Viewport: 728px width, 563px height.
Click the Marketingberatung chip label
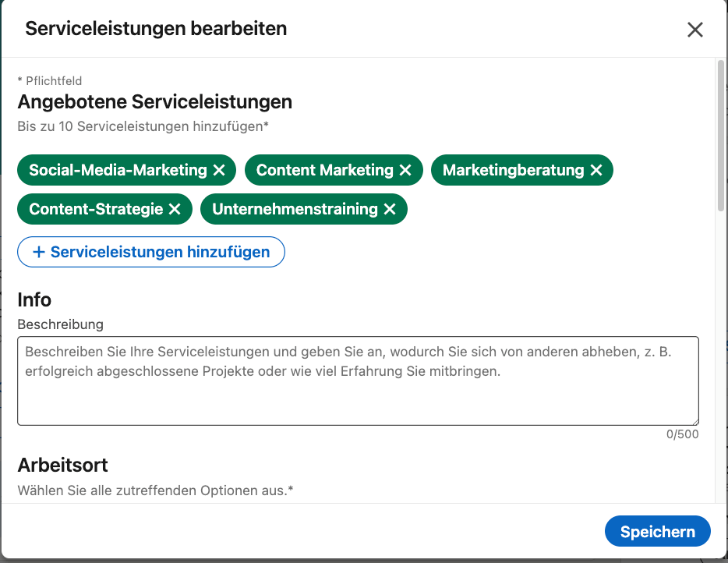[x=513, y=170]
